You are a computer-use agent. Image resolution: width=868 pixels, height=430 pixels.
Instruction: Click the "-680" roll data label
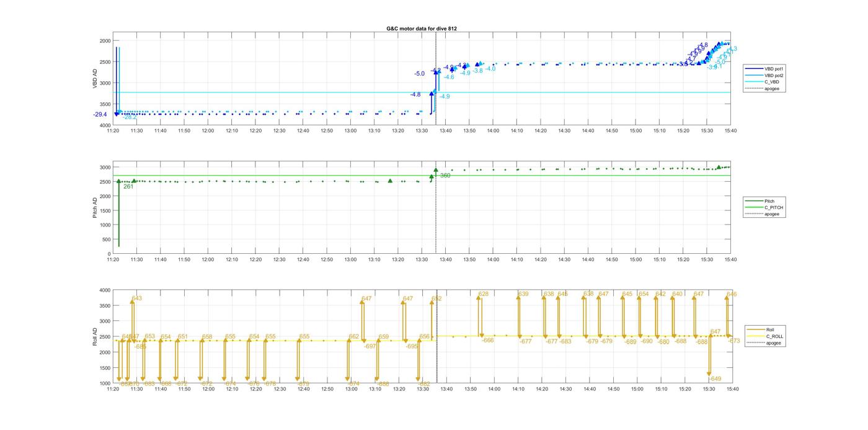663,342
